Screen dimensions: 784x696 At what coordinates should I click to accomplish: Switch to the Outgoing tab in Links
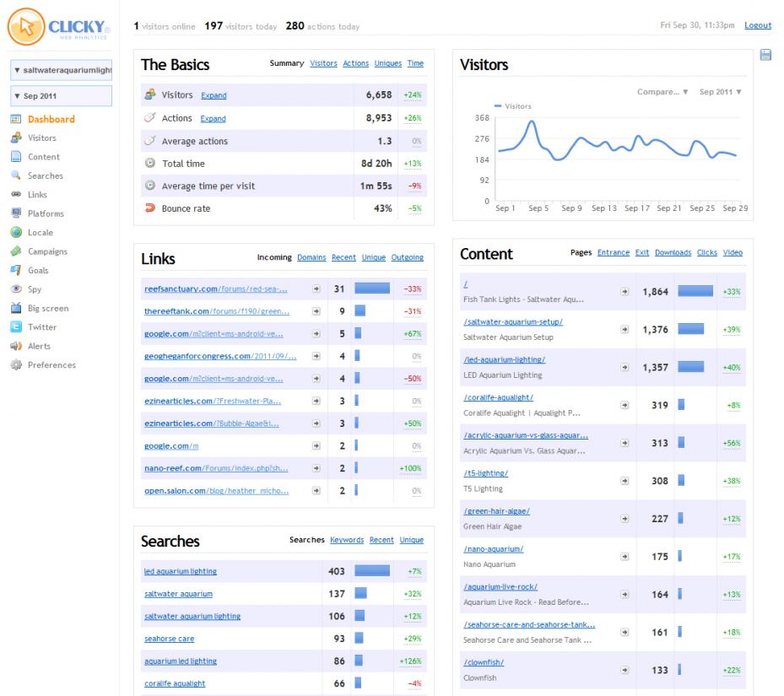tap(407, 257)
